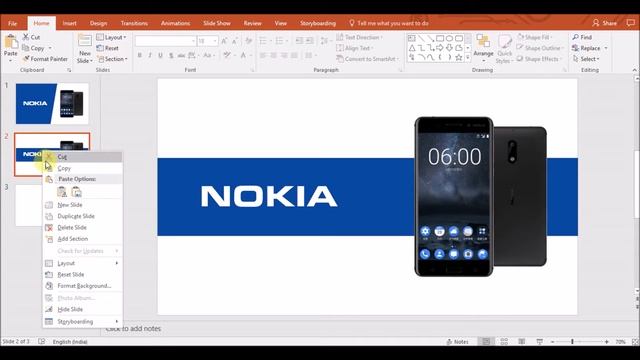Click the Replace button
The width and height of the screenshot is (640, 360).
click(587, 48)
